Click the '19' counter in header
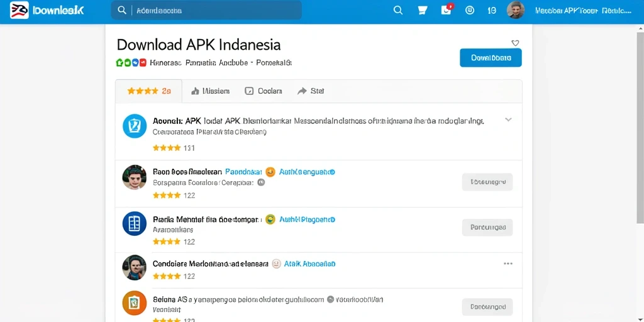This screenshot has height=322, width=644. [492, 11]
